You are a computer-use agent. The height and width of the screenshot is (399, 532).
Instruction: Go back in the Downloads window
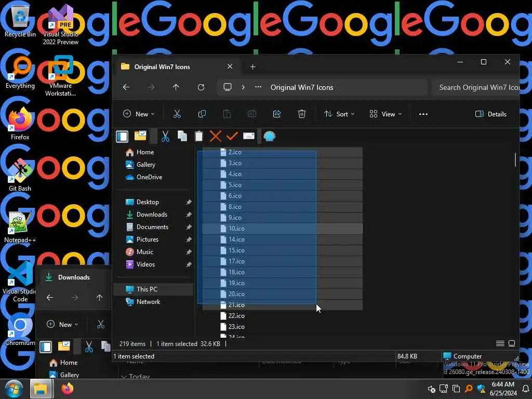coord(50,298)
